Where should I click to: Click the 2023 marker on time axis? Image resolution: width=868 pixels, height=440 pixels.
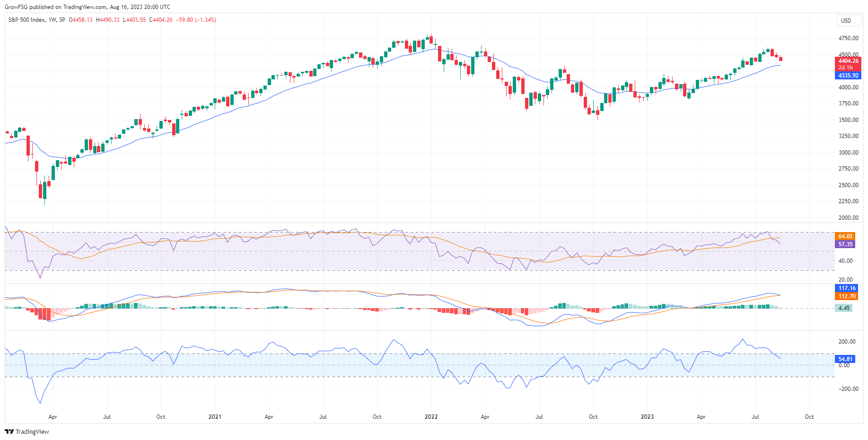click(647, 417)
